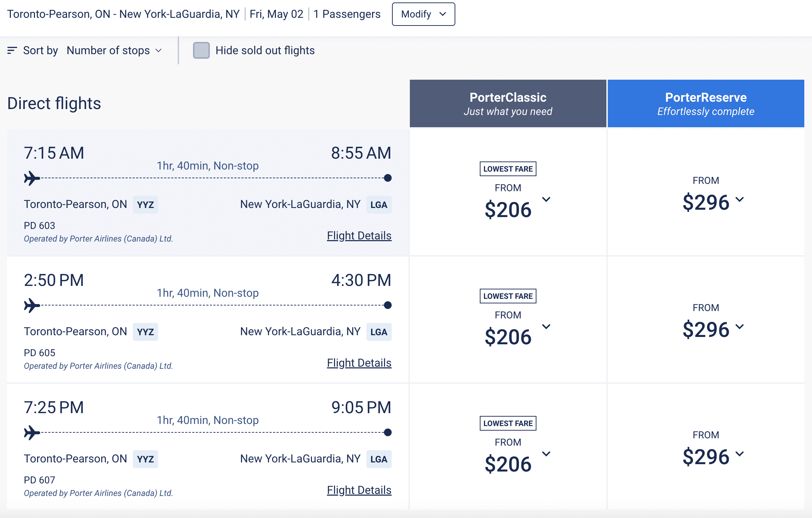Expand $206 PorterClassic fare for PD 607
This screenshot has width=812, height=518.
(x=546, y=454)
